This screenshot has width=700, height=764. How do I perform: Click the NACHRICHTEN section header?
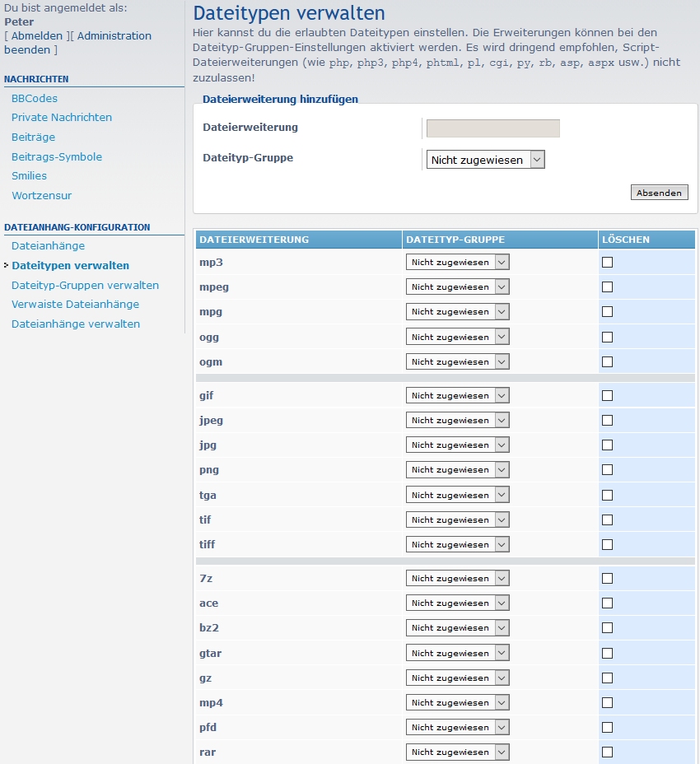[x=36, y=79]
